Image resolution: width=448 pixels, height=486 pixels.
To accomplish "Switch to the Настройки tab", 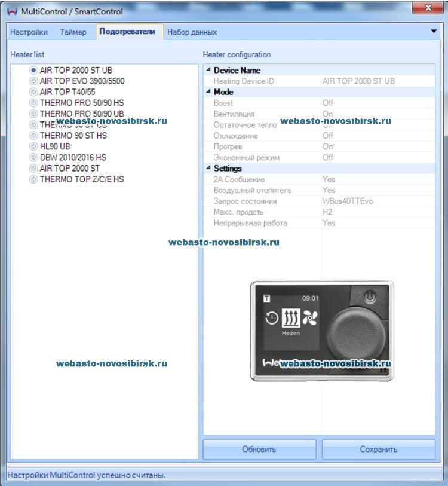I will (x=29, y=32).
